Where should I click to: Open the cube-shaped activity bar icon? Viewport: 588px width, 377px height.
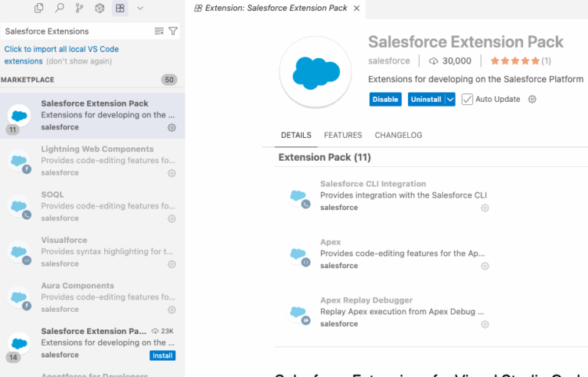[100, 8]
